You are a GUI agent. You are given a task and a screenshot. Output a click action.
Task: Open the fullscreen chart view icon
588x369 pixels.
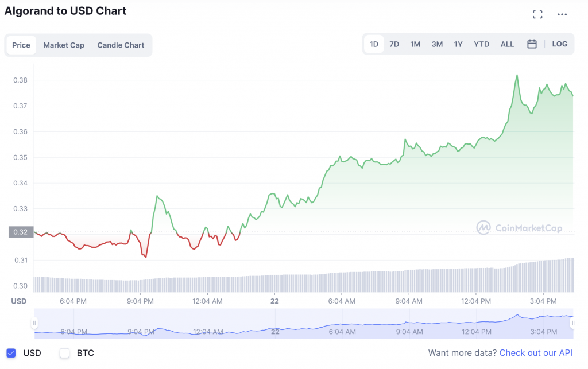click(537, 14)
